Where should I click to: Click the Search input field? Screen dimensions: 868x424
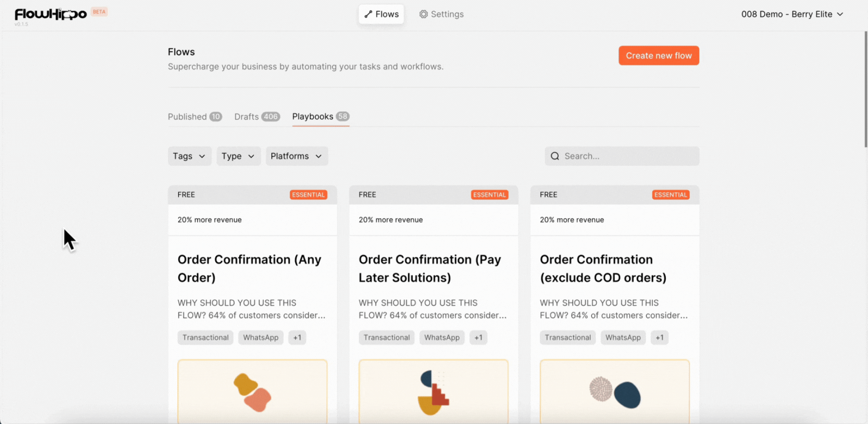coord(622,156)
